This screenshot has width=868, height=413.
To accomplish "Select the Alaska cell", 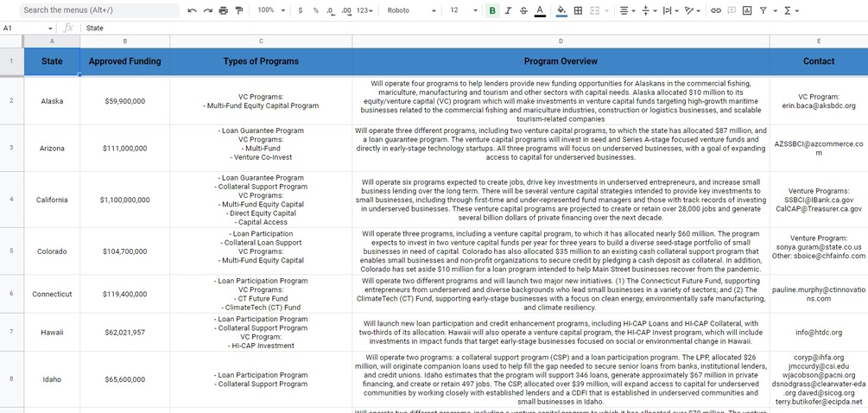I will pos(52,101).
